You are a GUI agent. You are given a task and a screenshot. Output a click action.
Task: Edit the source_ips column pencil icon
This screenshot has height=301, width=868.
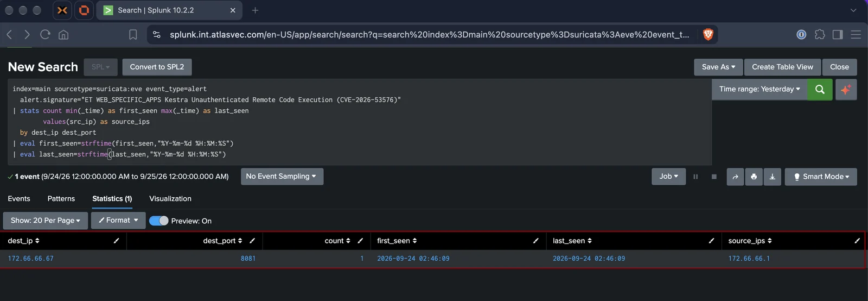tap(857, 241)
